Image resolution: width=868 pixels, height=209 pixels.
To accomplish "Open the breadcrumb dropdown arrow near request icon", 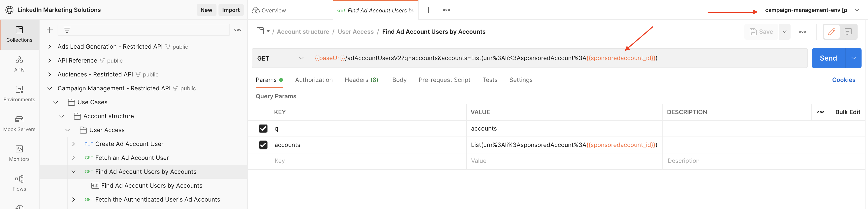I will click(x=268, y=31).
